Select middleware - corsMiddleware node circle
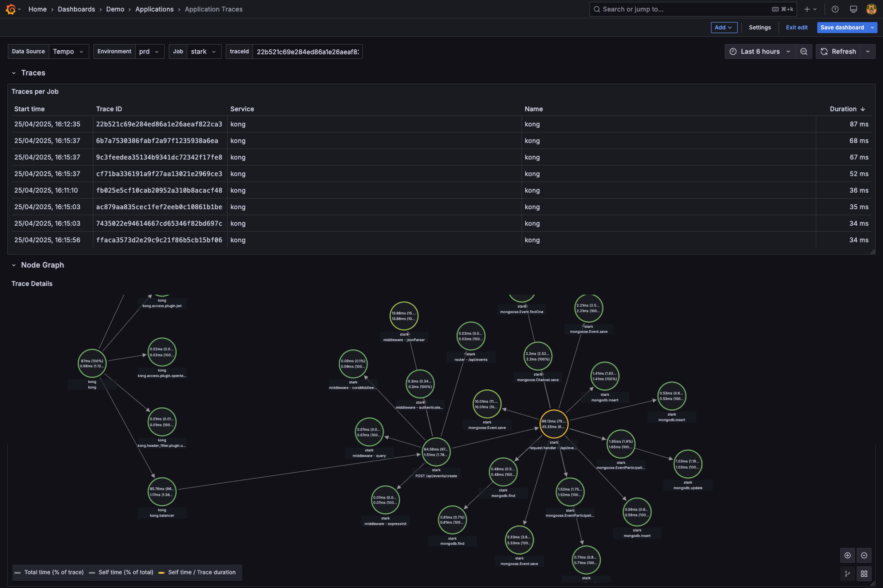This screenshot has height=588, width=883. 353,364
